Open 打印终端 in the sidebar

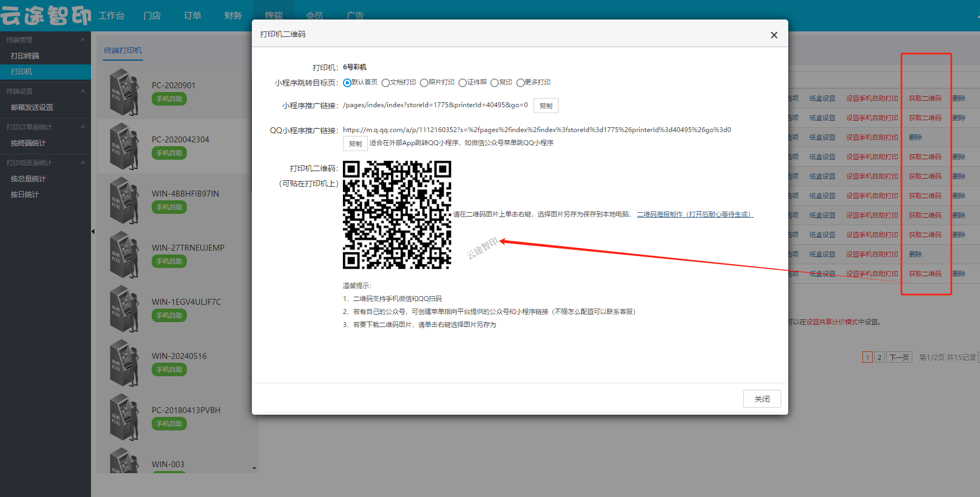pyautogui.click(x=25, y=56)
